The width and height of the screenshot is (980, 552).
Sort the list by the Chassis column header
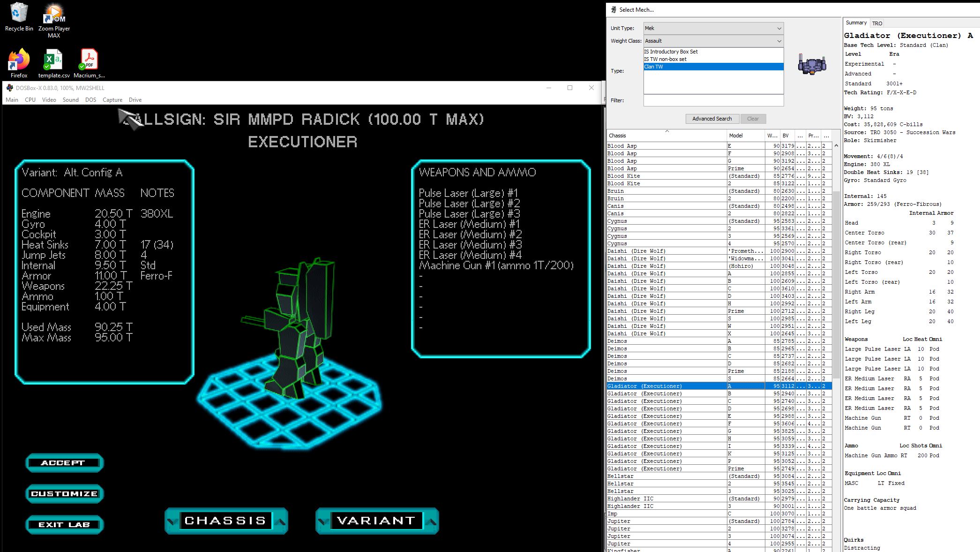pos(666,136)
